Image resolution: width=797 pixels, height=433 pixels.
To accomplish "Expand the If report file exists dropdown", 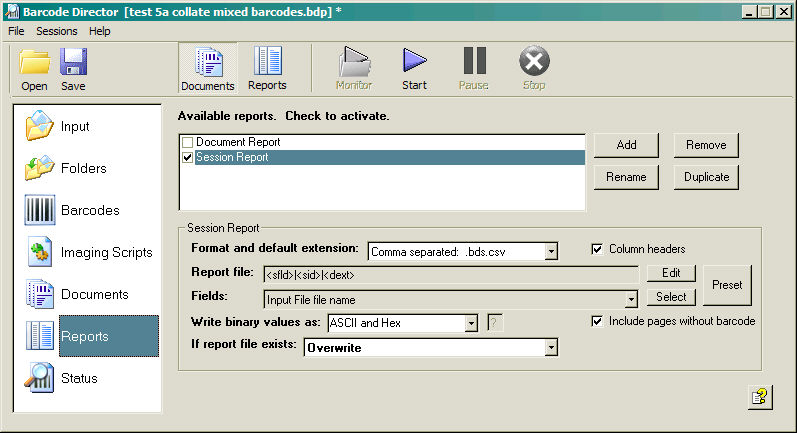I will pyautogui.click(x=550, y=348).
